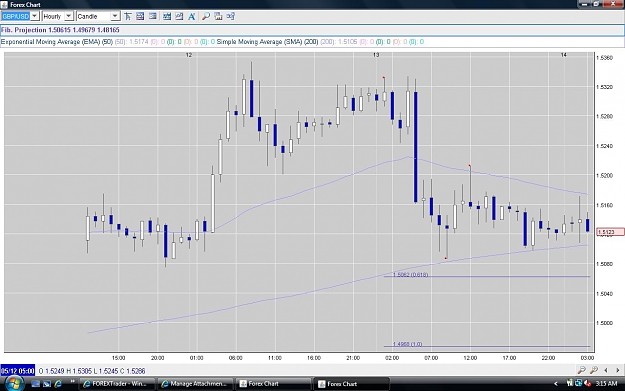Click the chart icon immediately left of line-chart icon

(x=167, y=16)
